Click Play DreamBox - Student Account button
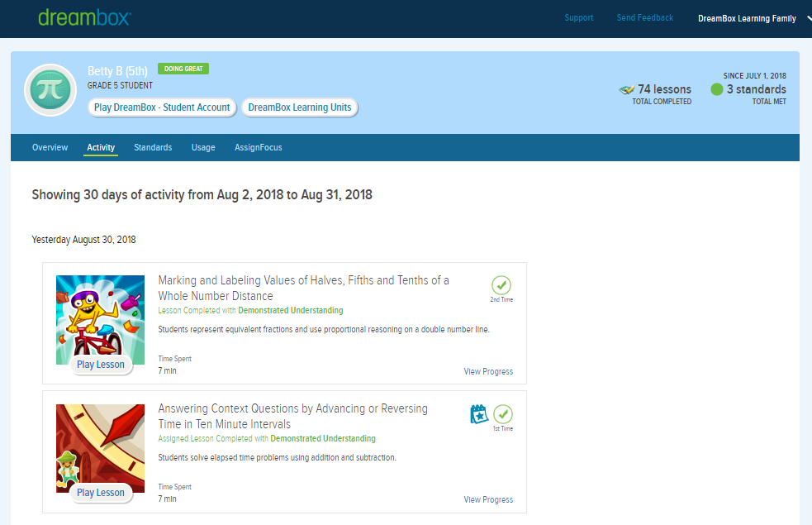 pos(162,107)
